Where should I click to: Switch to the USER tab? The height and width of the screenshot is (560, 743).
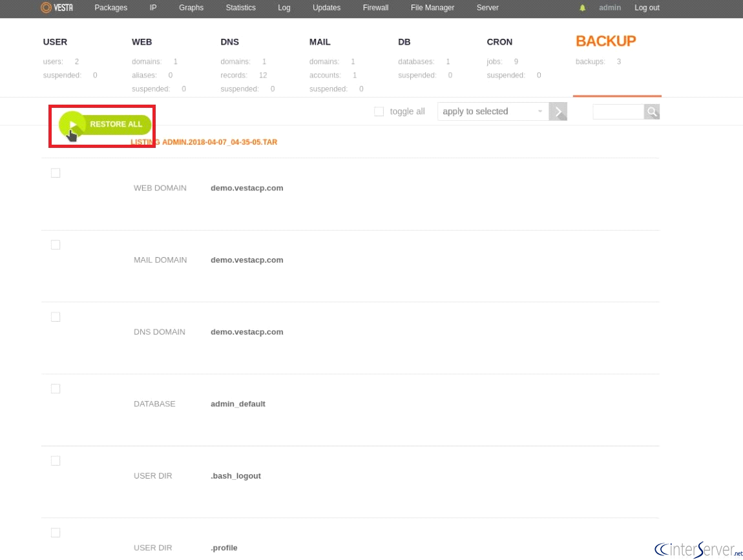point(55,42)
